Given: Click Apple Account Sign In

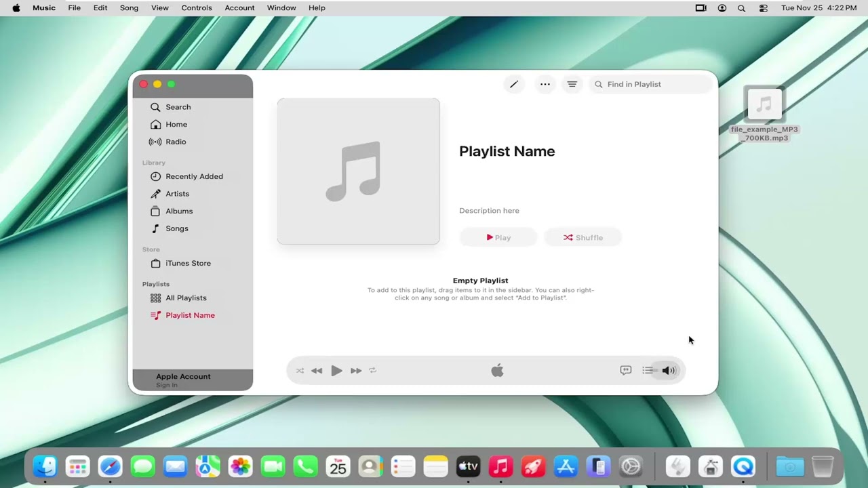Looking at the screenshot, I should pos(193,380).
